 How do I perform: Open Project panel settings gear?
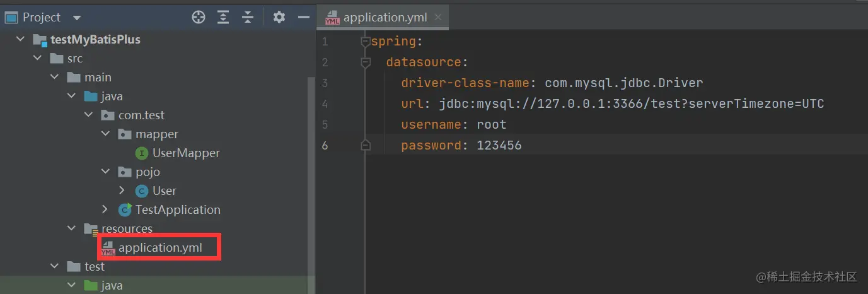click(279, 17)
